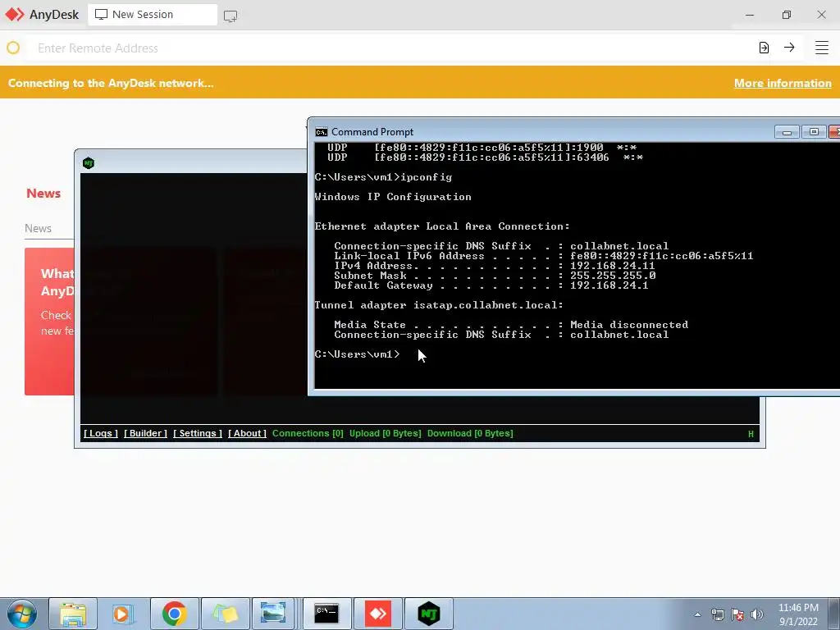Click the AnyDesk logo in title bar

point(15,15)
